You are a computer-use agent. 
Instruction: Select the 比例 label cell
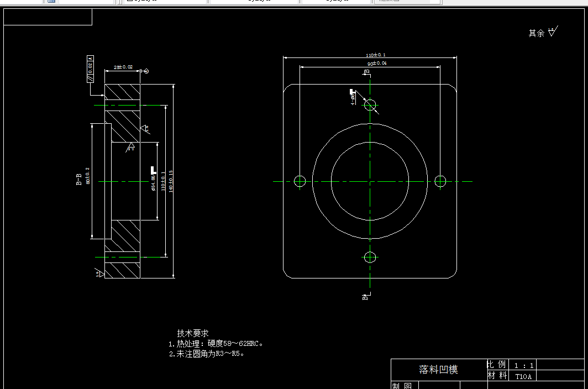497,365
